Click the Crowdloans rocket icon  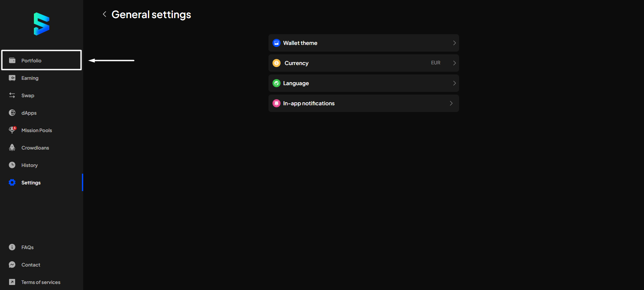click(x=12, y=148)
